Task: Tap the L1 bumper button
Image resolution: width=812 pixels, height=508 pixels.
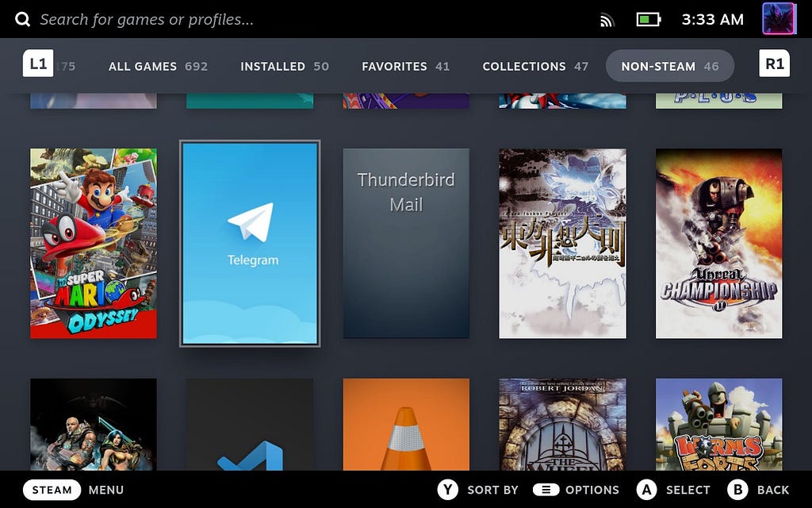Action: [x=38, y=63]
